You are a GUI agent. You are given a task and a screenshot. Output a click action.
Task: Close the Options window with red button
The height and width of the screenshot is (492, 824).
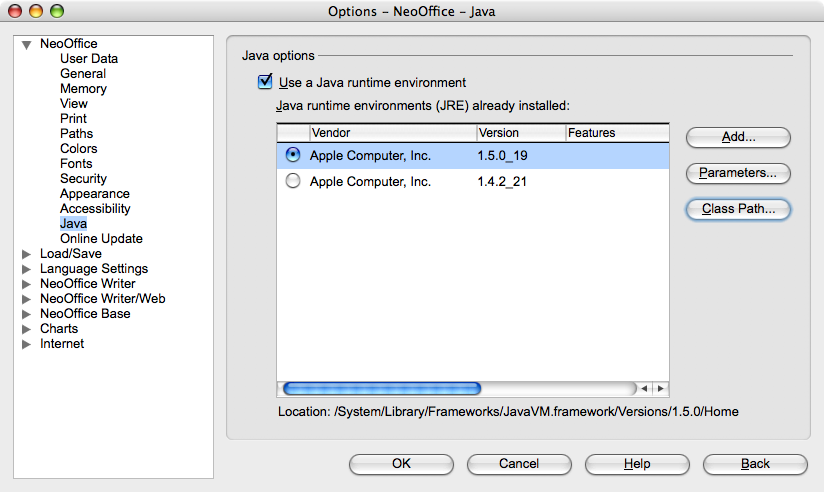(x=16, y=12)
